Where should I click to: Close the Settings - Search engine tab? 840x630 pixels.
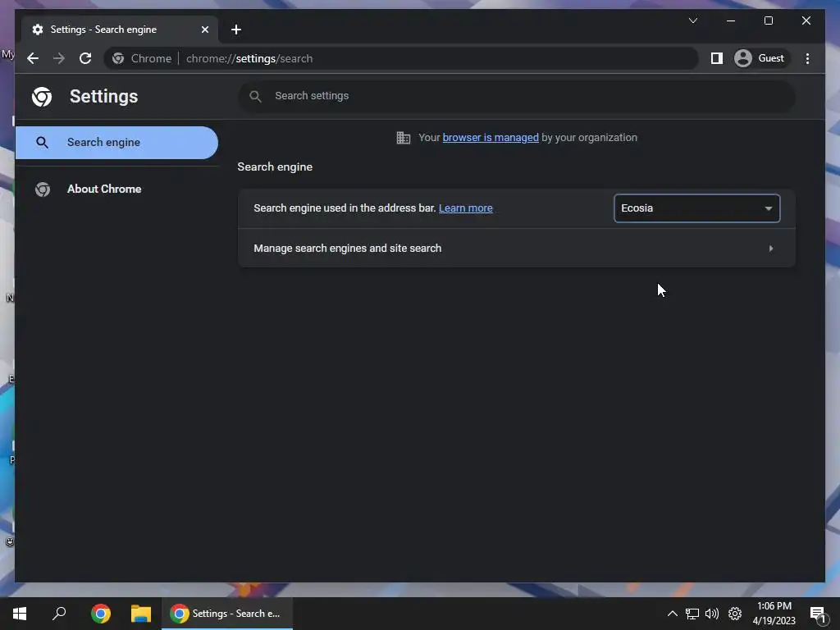(x=204, y=30)
